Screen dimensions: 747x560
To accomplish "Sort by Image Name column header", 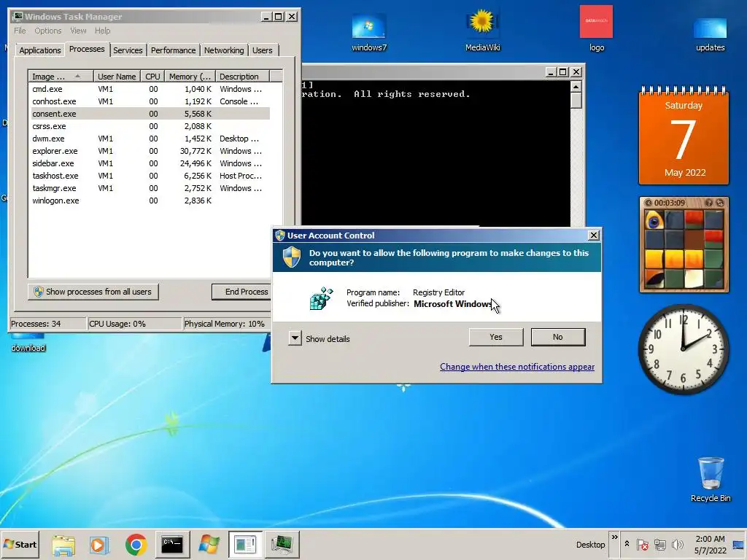I will pos(61,76).
